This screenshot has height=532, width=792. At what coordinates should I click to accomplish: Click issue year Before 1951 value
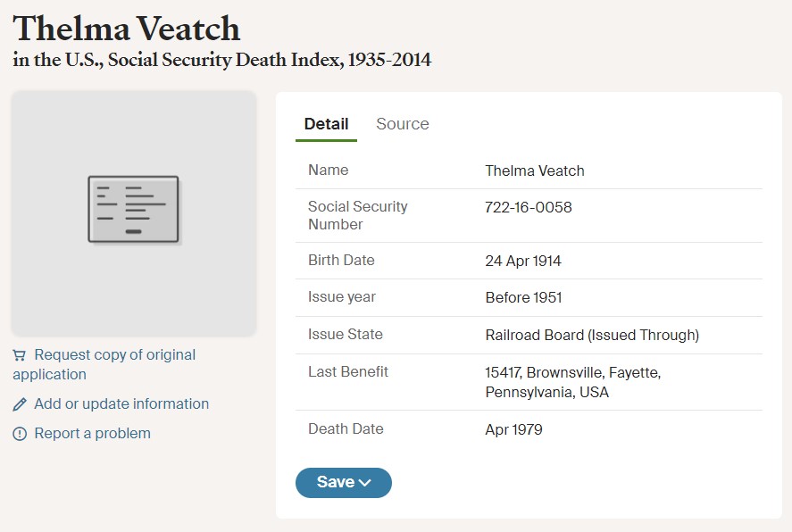click(524, 297)
